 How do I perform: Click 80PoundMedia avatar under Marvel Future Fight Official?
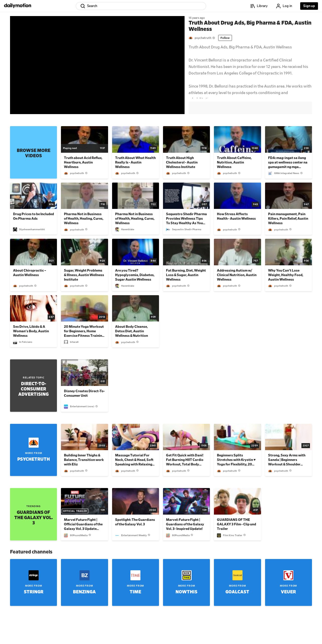tap(66, 535)
